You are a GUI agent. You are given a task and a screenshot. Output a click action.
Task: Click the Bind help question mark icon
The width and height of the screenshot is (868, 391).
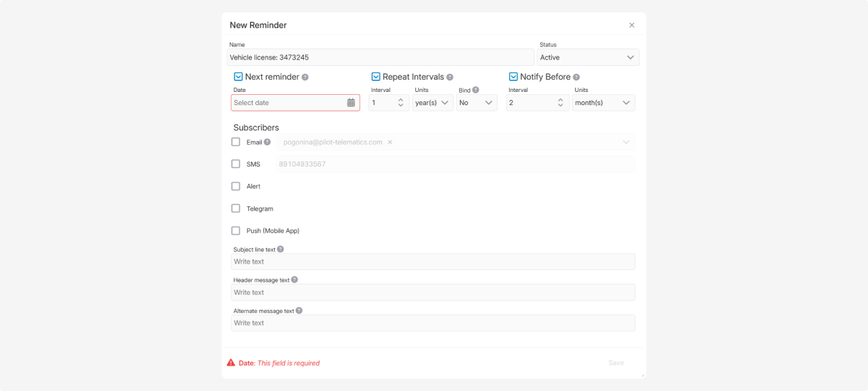475,91
